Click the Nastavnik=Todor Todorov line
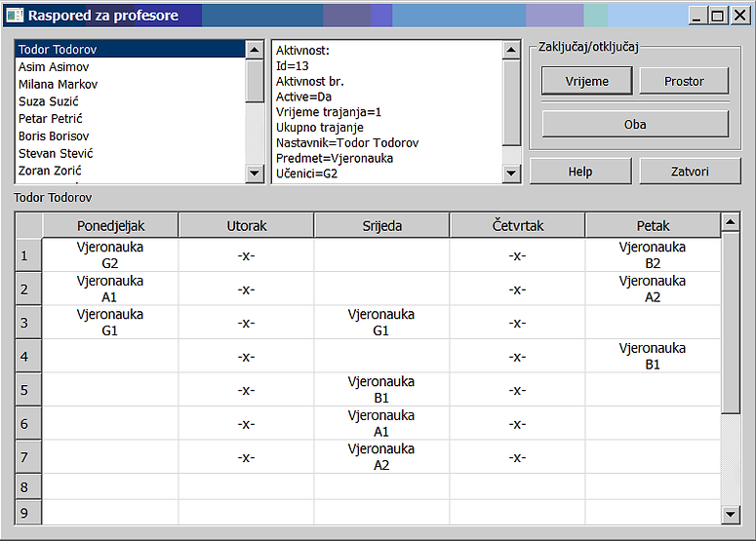Image resolution: width=756 pixels, height=541 pixels. click(x=347, y=142)
